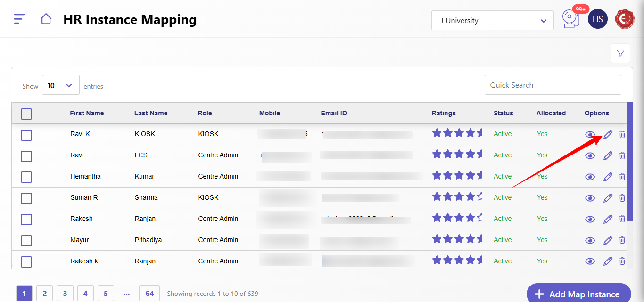The image size is (644, 302).
Task: Go to page 3 of results
Action: [65, 293]
